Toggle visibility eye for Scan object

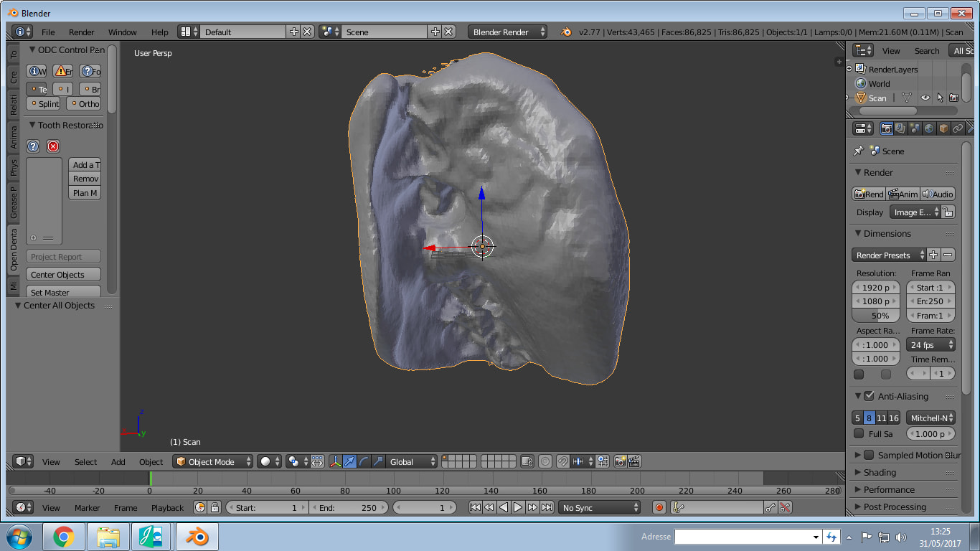(925, 98)
